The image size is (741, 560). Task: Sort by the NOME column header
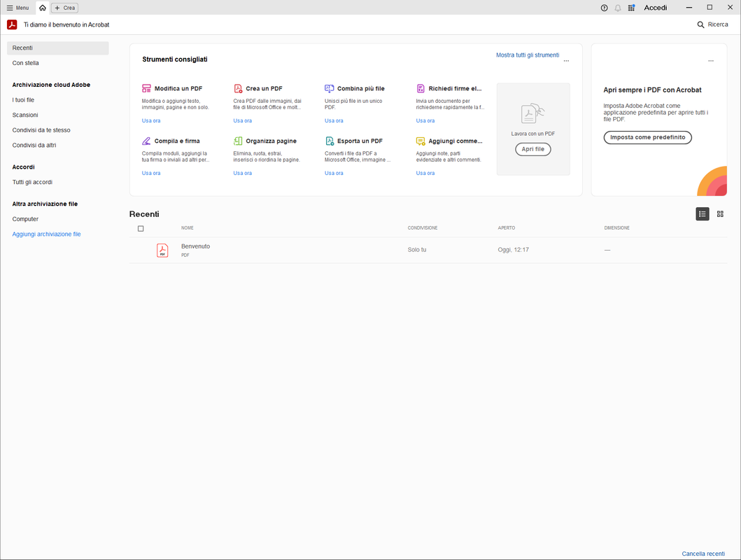coord(188,227)
